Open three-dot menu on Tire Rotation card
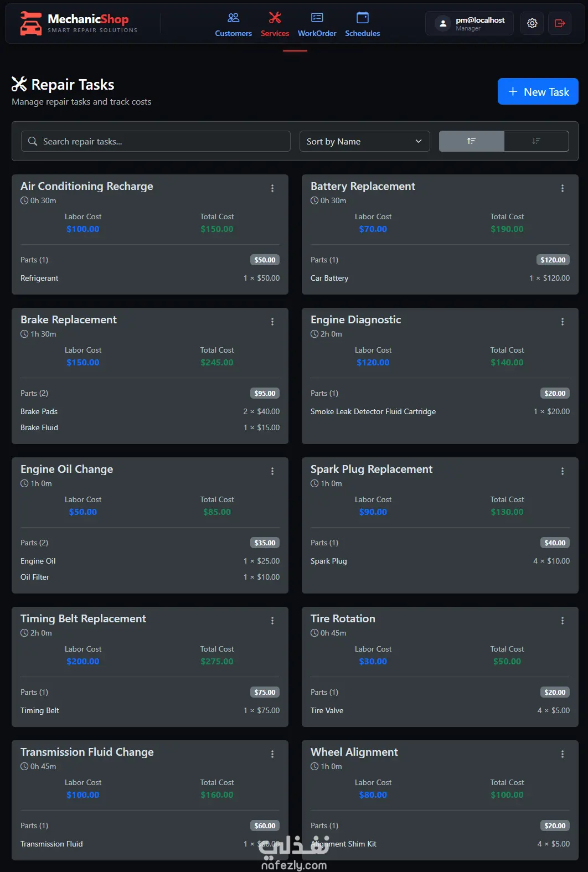 click(563, 621)
